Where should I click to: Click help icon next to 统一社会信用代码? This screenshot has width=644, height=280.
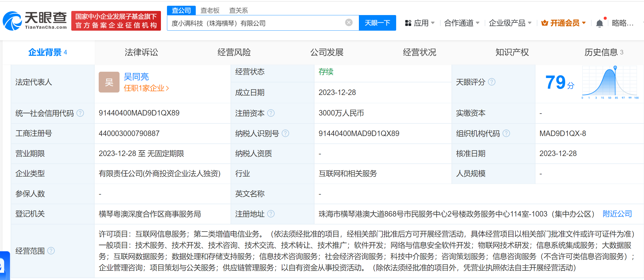coord(80,113)
